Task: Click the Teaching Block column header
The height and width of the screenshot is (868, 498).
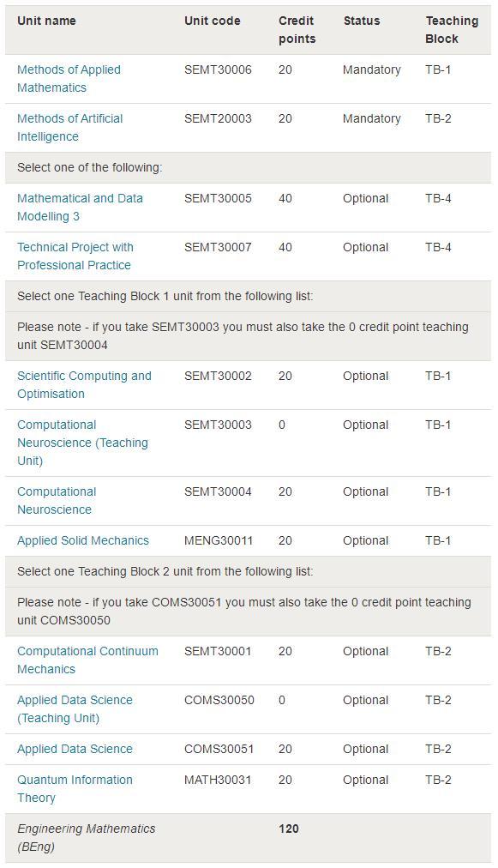Action: (452, 30)
